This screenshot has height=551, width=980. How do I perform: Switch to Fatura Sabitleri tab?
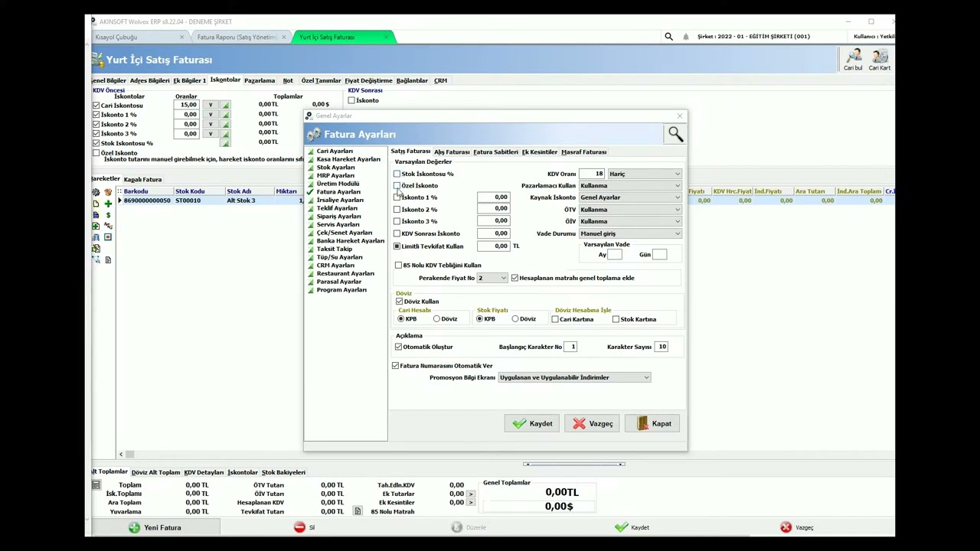tap(495, 152)
